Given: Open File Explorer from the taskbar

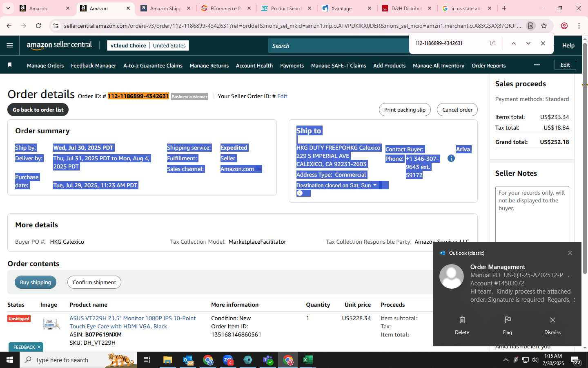Looking at the screenshot, I should pyautogui.click(x=168, y=360).
